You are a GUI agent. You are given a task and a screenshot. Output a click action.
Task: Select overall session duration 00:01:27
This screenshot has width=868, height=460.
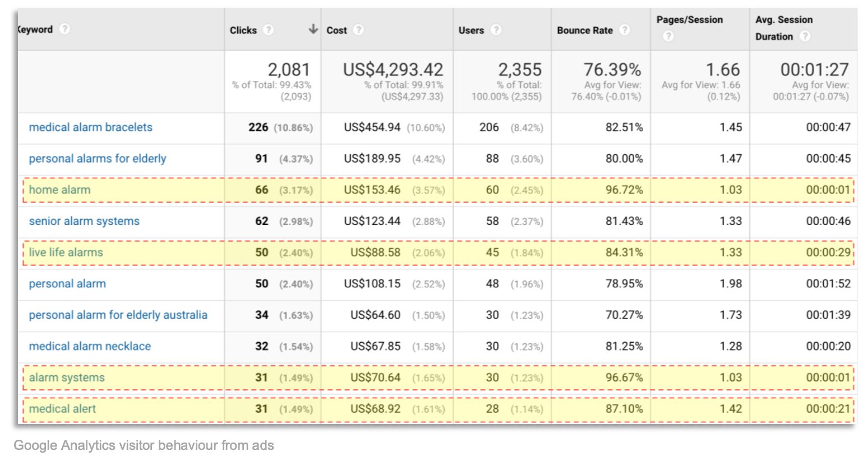(x=815, y=70)
